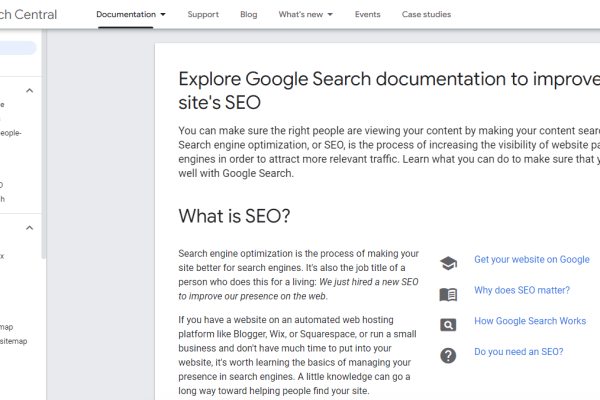Click the Explore Google Search documentation heading
This screenshot has height=400, width=600.
[x=389, y=91]
